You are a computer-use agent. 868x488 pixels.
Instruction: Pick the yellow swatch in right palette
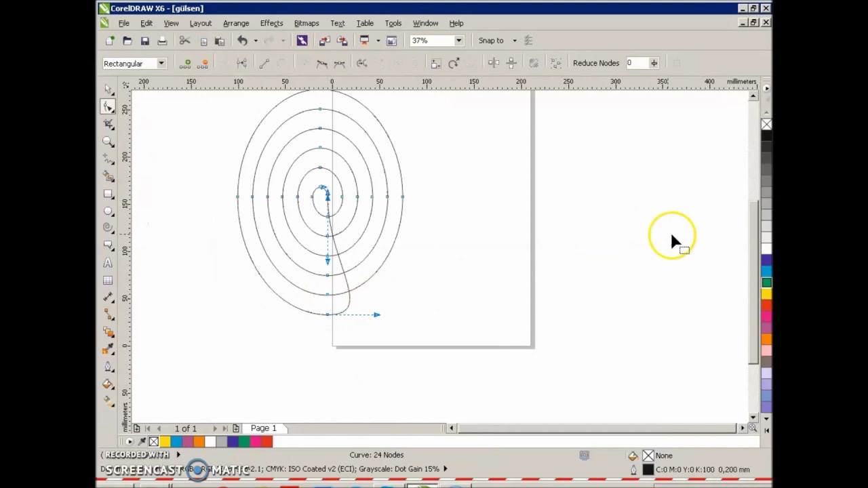[766, 294]
